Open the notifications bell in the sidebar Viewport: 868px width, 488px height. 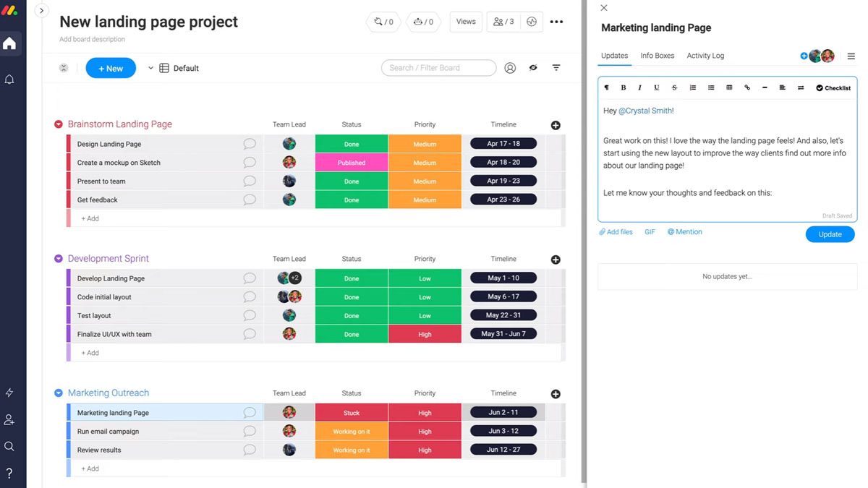(9, 79)
